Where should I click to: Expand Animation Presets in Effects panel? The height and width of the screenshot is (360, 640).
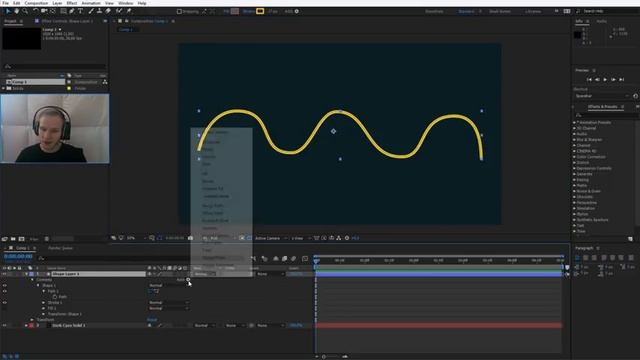pos(574,122)
